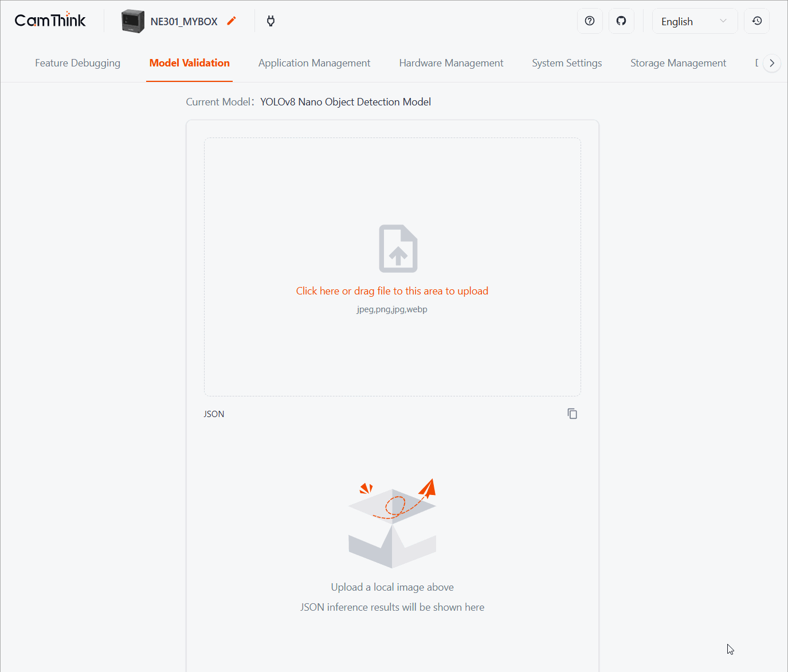Open the GitHub repository icon
Screen dimensions: 788x672
(x=621, y=21)
